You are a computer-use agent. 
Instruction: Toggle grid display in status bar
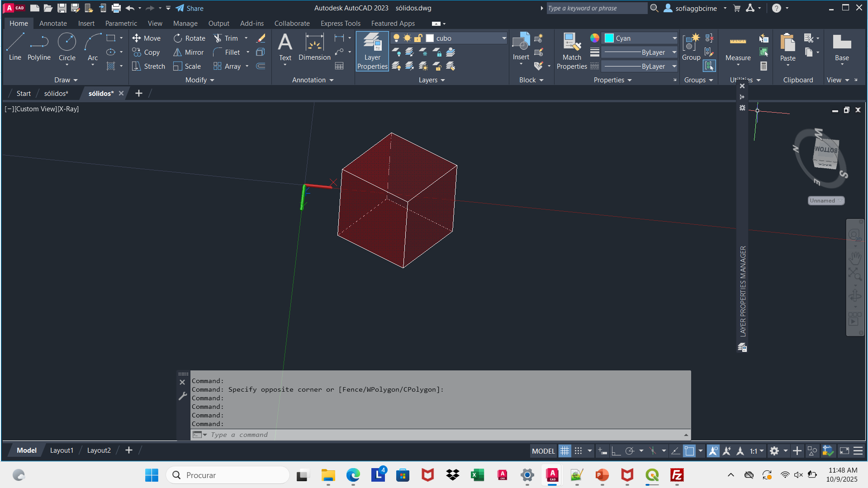564,451
